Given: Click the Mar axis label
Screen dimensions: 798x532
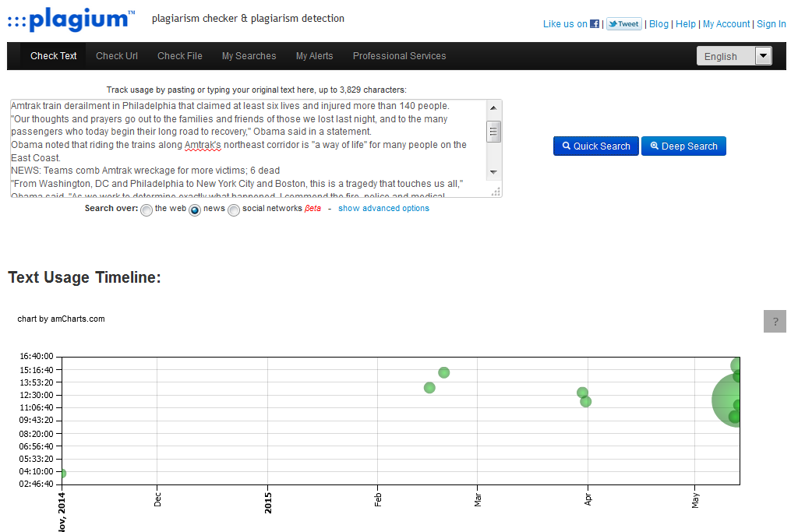Looking at the screenshot, I should click(x=478, y=499).
